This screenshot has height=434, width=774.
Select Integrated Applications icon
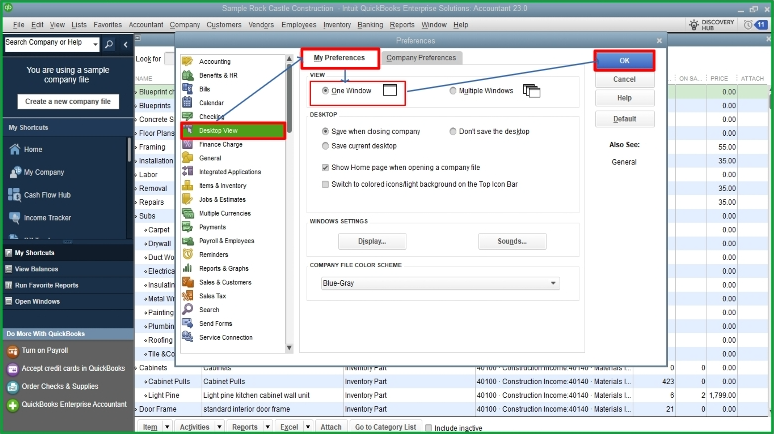188,172
